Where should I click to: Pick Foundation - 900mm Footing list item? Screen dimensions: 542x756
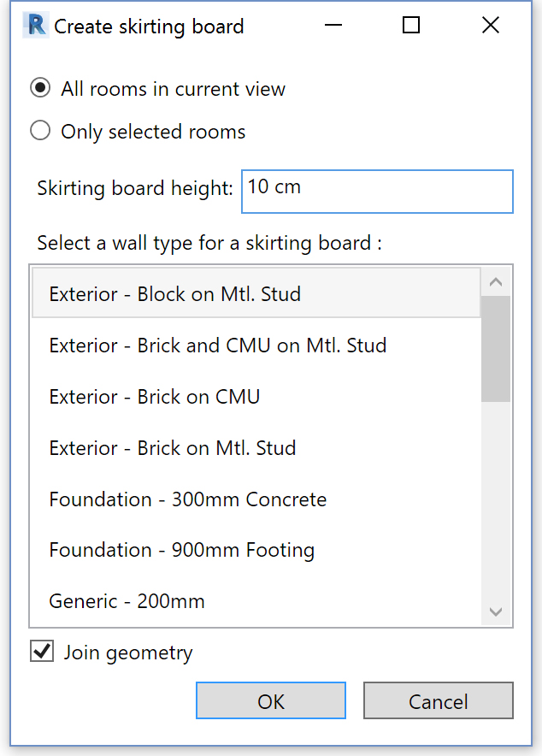tap(256, 550)
